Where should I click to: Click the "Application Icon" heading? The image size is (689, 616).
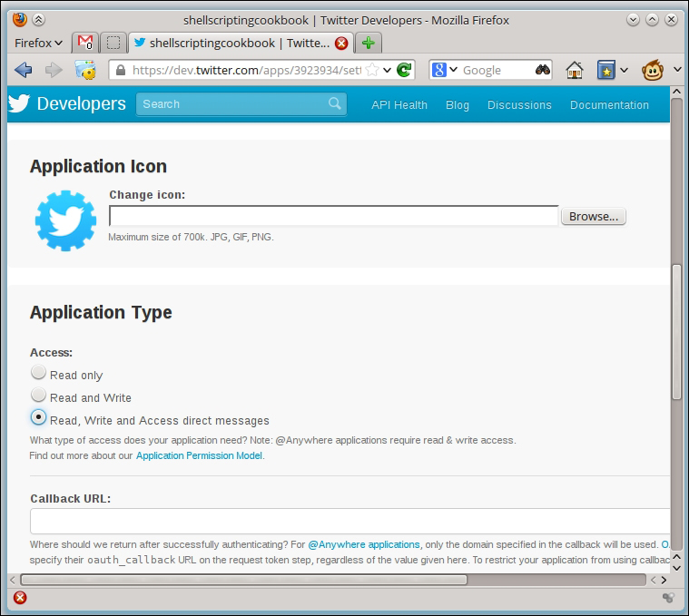point(98,166)
